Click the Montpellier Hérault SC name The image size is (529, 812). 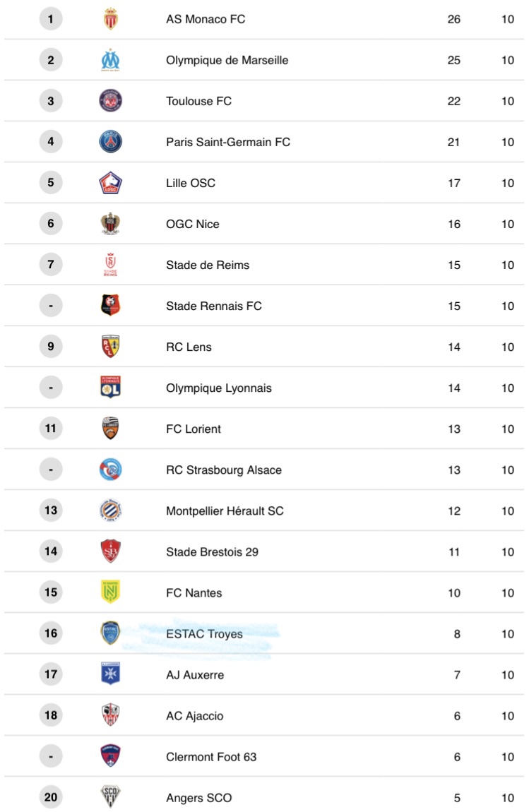tap(225, 511)
